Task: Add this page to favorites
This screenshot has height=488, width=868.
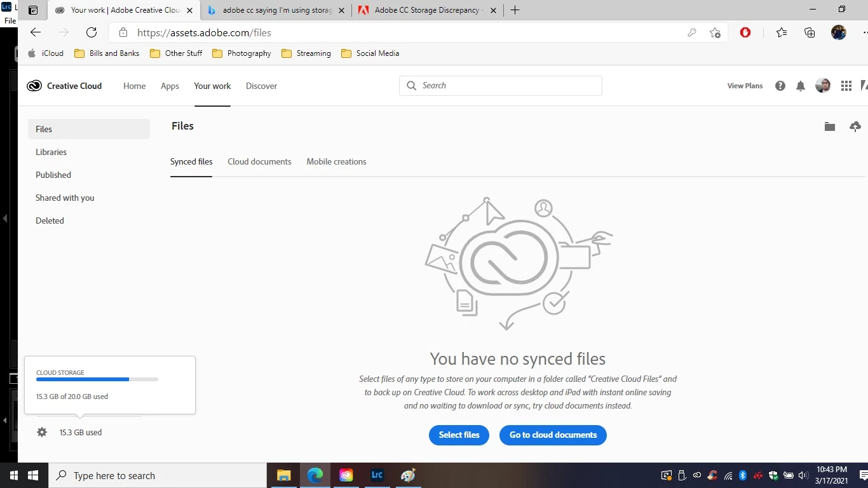Action: point(715,32)
